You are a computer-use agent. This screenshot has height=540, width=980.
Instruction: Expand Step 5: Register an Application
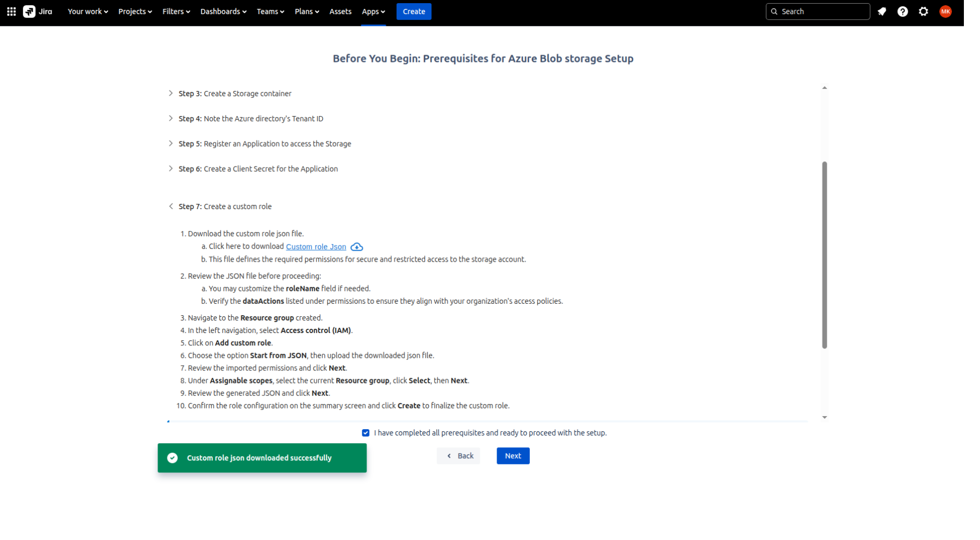pos(171,143)
